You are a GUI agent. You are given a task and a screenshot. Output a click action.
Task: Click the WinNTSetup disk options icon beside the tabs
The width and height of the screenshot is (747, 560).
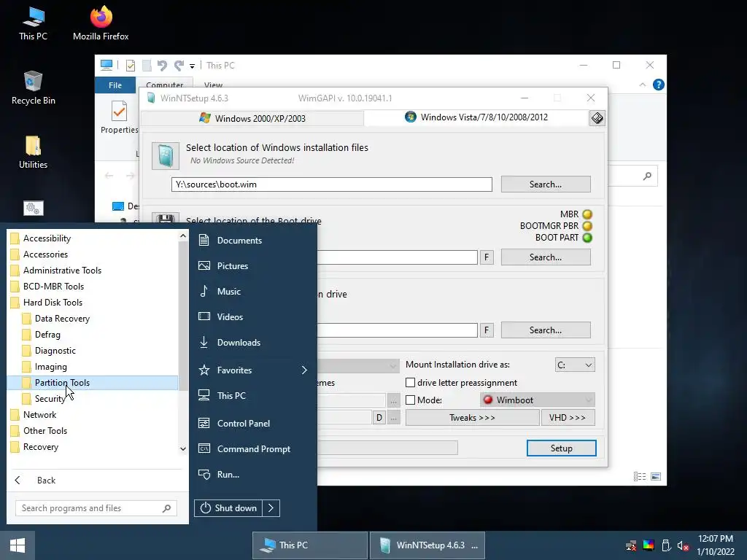pyautogui.click(x=597, y=117)
